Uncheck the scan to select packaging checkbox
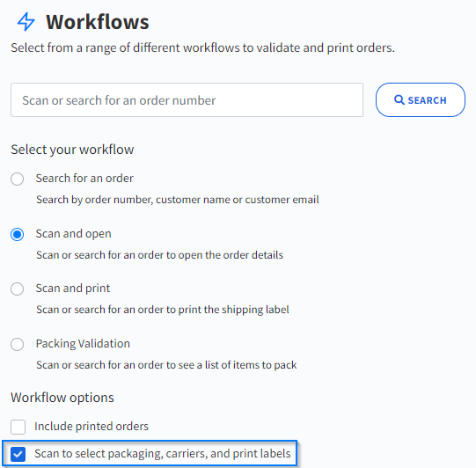Image resolution: width=476 pixels, height=468 pixels. [x=18, y=454]
